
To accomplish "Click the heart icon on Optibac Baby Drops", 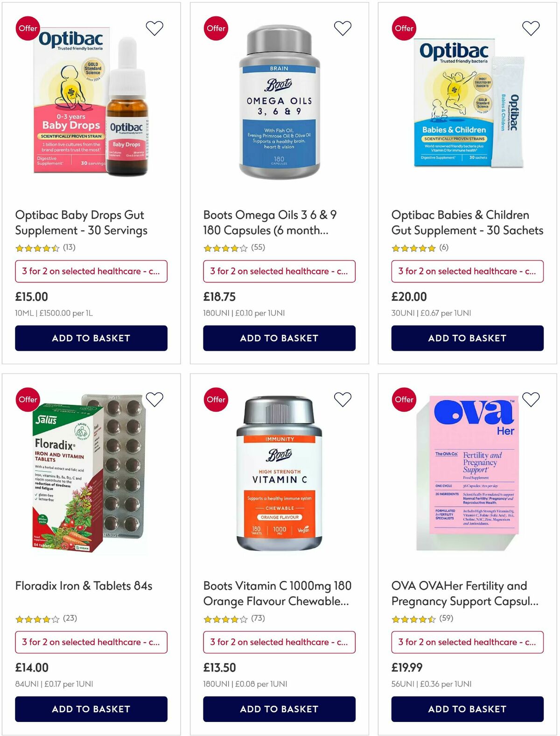I will (x=154, y=28).
